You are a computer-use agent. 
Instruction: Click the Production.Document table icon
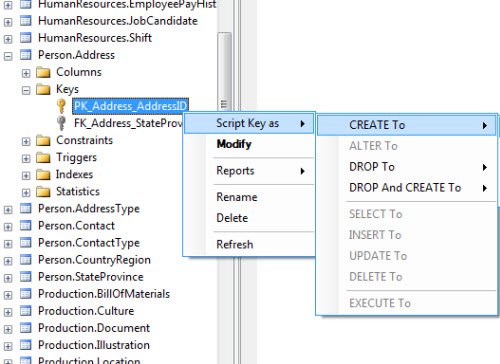click(26, 328)
